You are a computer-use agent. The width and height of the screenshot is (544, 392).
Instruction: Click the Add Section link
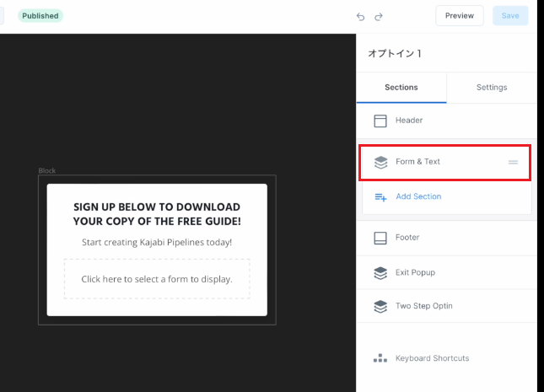(418, 196)
